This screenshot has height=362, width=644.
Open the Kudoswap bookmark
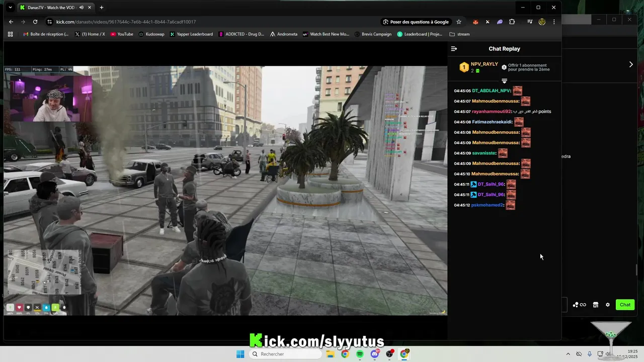click(x=151, y=34)
